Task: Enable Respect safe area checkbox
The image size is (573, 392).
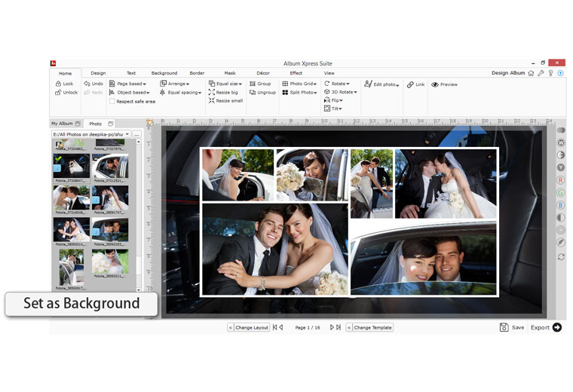Action: 112,101
